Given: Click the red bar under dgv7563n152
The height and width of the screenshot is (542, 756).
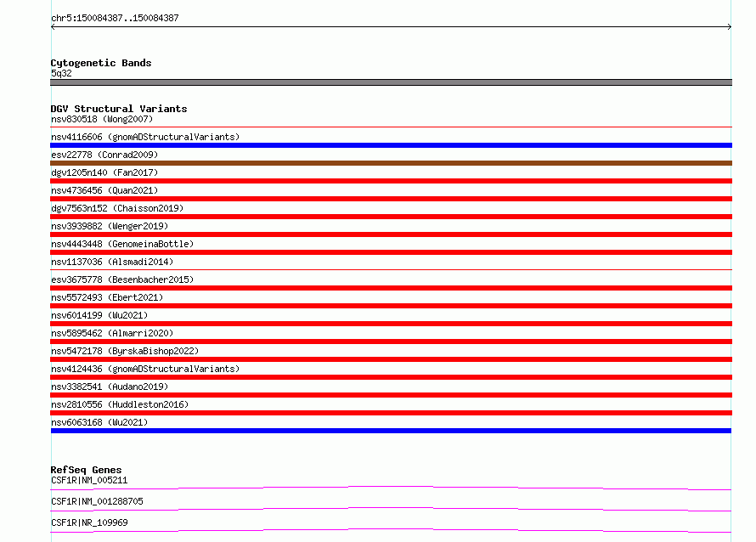Looking at the screenshot, I should click(391, 217).
